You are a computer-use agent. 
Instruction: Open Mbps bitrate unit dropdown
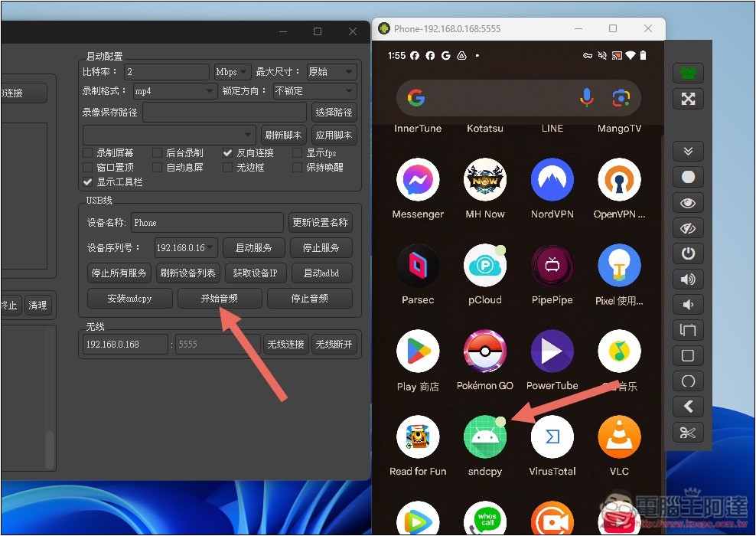click(x=232, y=72)
